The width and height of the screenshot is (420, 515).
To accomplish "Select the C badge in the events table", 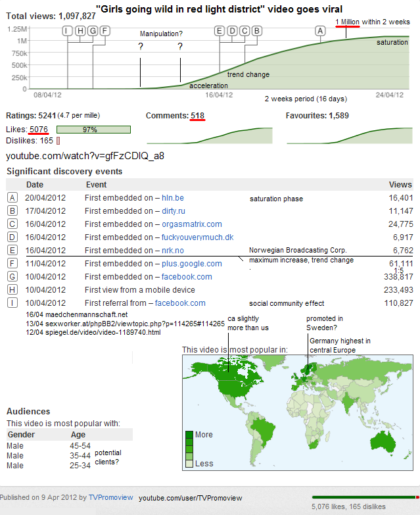I will pos(12,224).
